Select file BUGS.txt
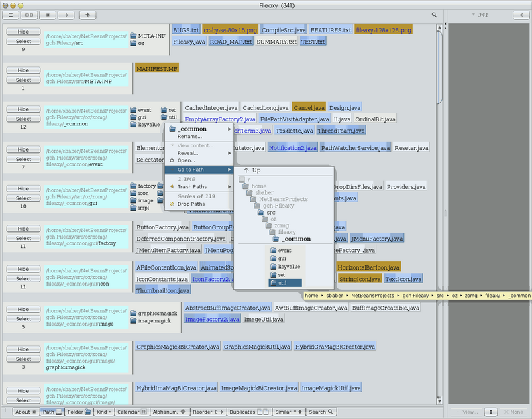Viewport: 532px width, 419px height. (186, 29)
